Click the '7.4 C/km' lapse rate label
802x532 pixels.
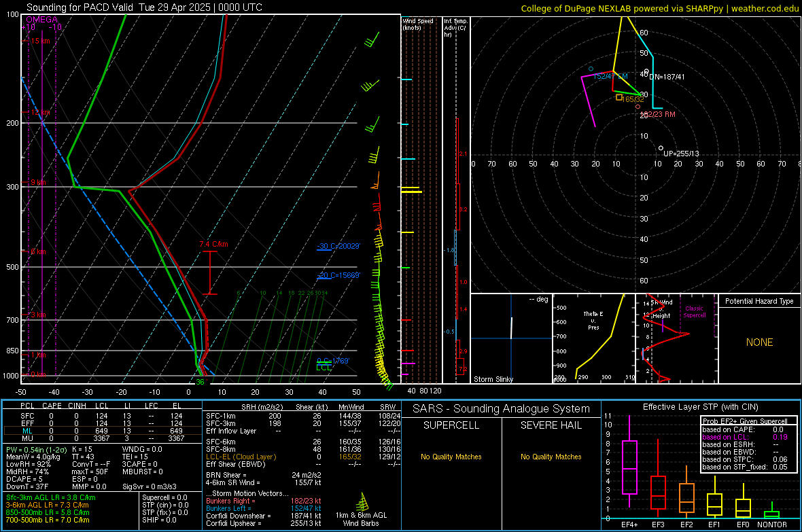(x=214, y=244)
